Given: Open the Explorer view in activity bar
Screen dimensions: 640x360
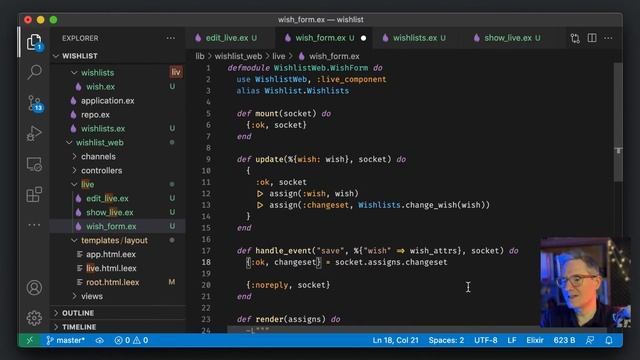Looking at the screenshot, I should (34, 42).
